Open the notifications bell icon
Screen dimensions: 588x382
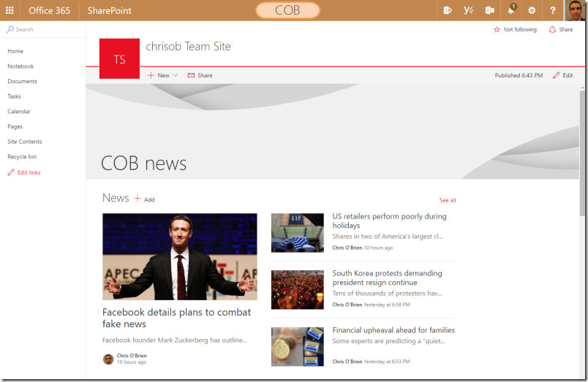511,9
